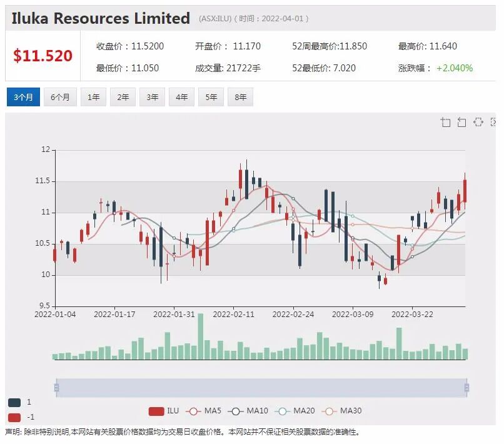
Task: Click the 2022-02-24 x-axis date label
Action: tap(293, 314)
